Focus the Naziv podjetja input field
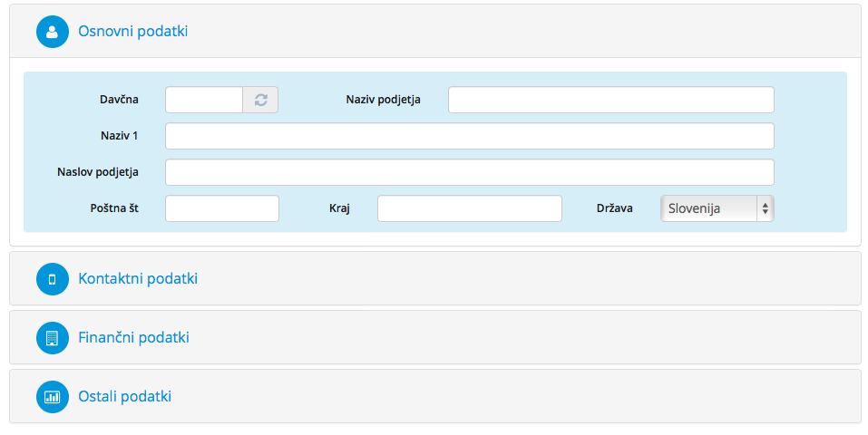The width and height of the screenshot is (868, 435). [611, 101]
